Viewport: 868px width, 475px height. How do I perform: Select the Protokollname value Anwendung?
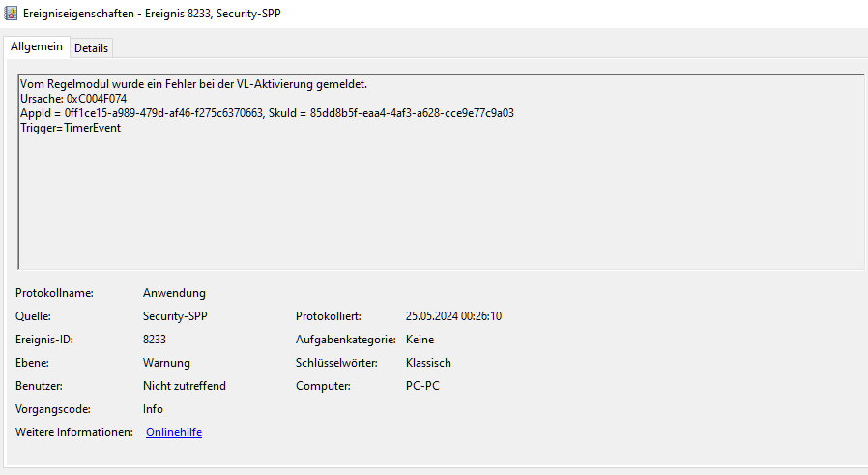[174, 293]
